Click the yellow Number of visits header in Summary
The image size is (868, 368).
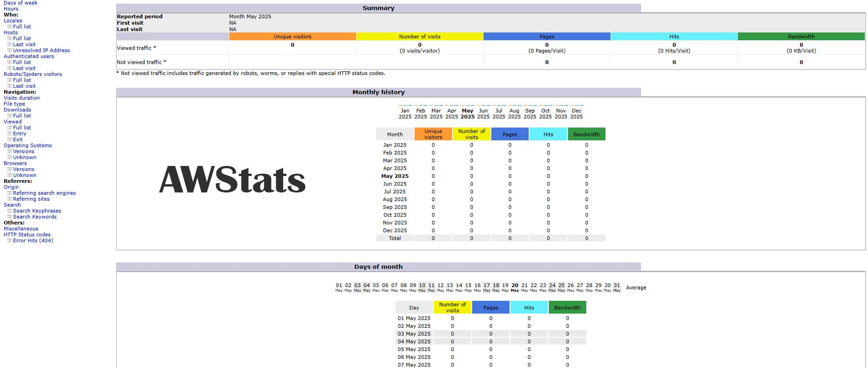tap(420, 37)
